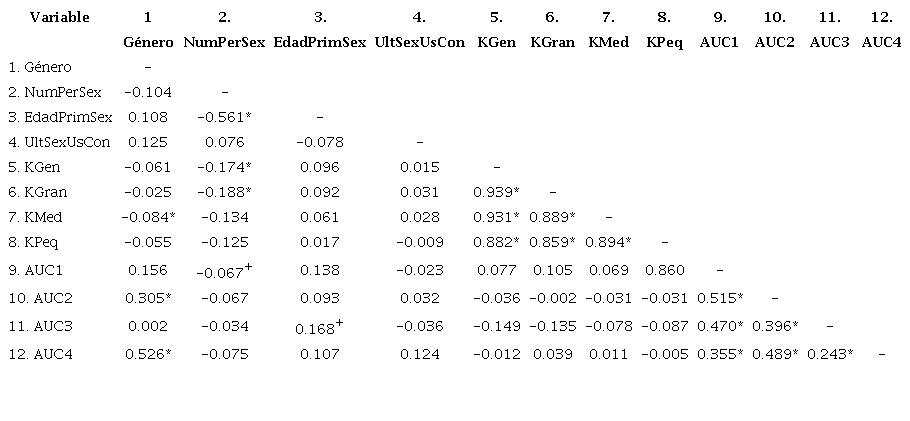Click row label "12. AUC4"
The height and width of the screenshot is (421, 910).
[41, 354]
